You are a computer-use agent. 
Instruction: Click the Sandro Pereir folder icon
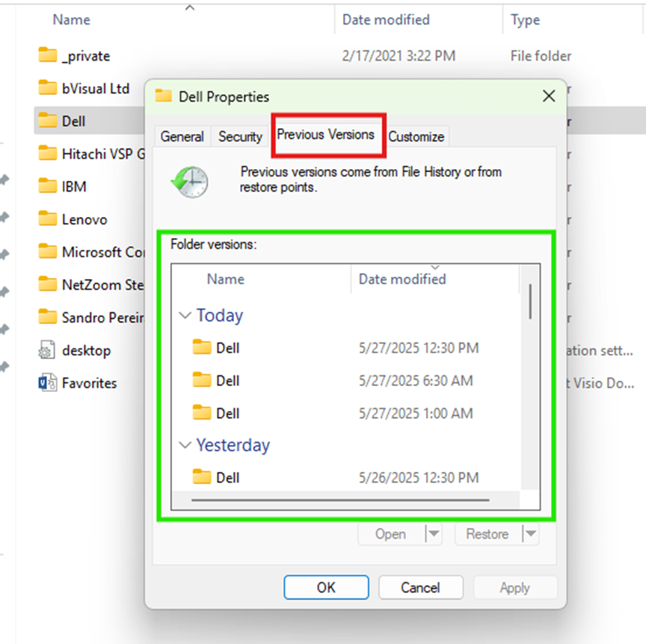(x=47, y=316)
